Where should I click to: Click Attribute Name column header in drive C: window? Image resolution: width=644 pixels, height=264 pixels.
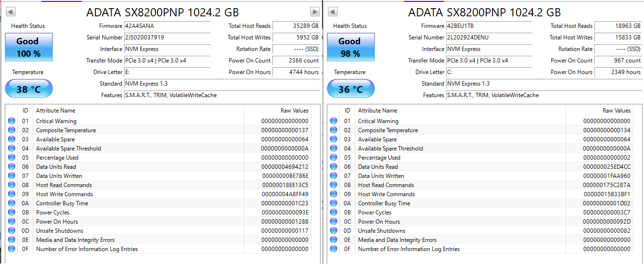[x=460, y=111]
